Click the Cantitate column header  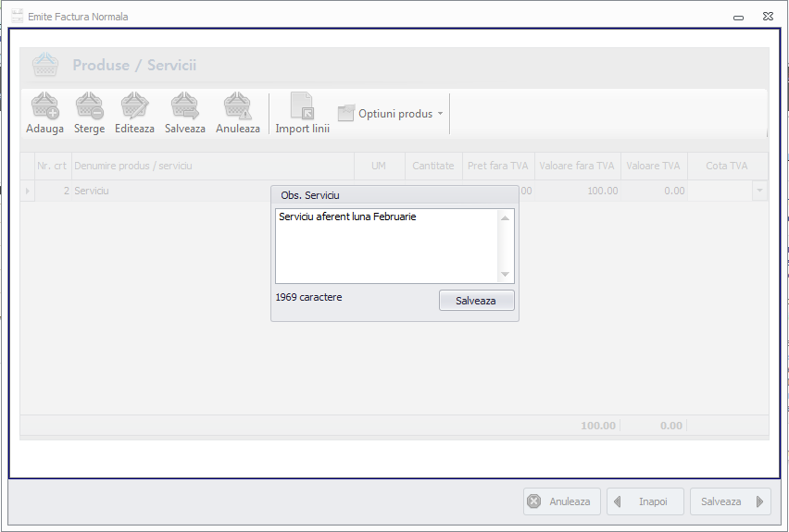point(432,166)
